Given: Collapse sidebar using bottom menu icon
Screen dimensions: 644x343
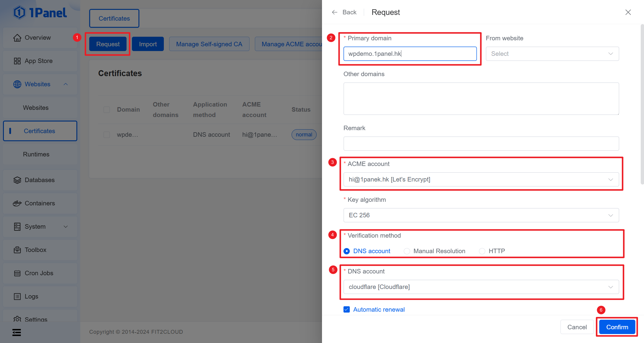Looking at the screenshot, I should (17, 332).
